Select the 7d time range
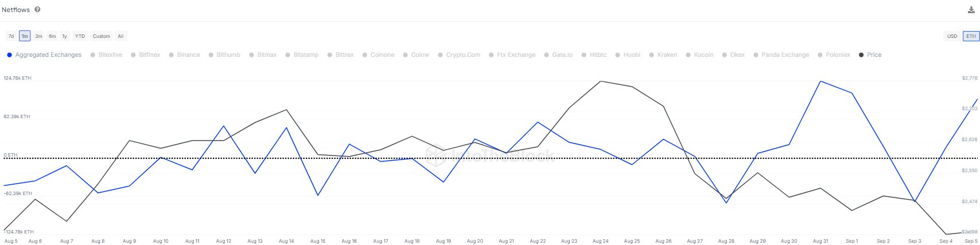Viewport: 980px width, 245px height. tap(11, 36)
